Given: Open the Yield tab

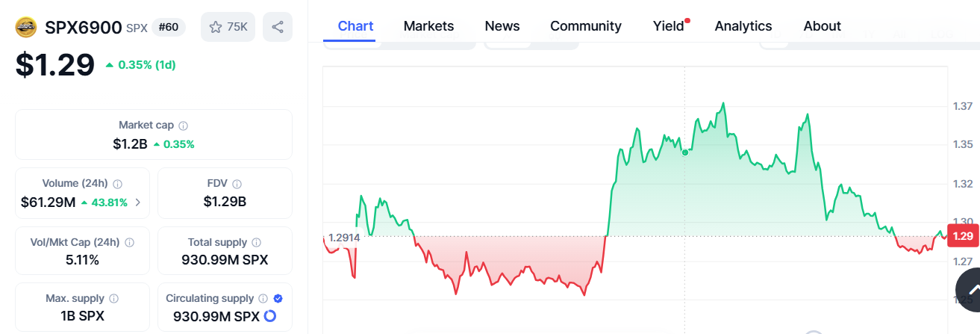Looking at the screenshot, I should 669,26.
